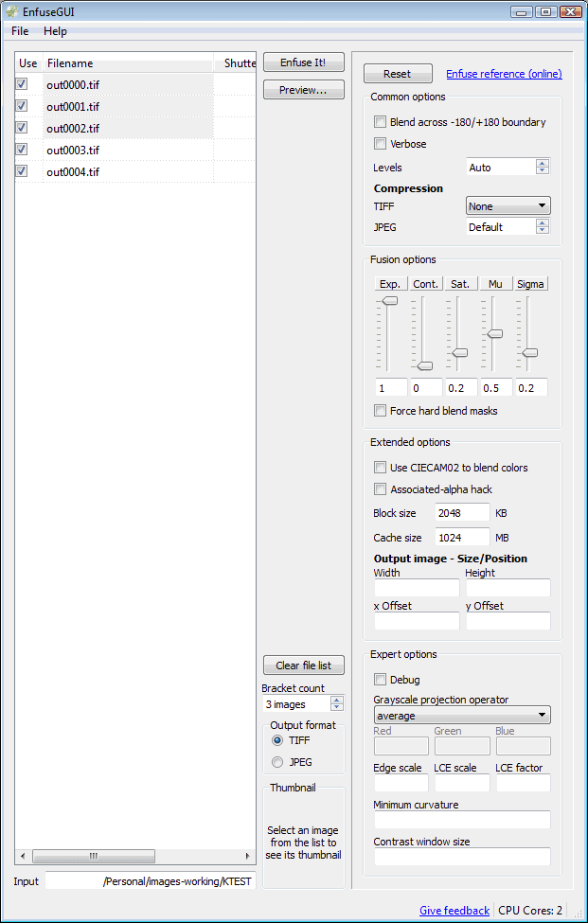Click the Use column header
Screen dimensions: 588x923
[28, 63]
